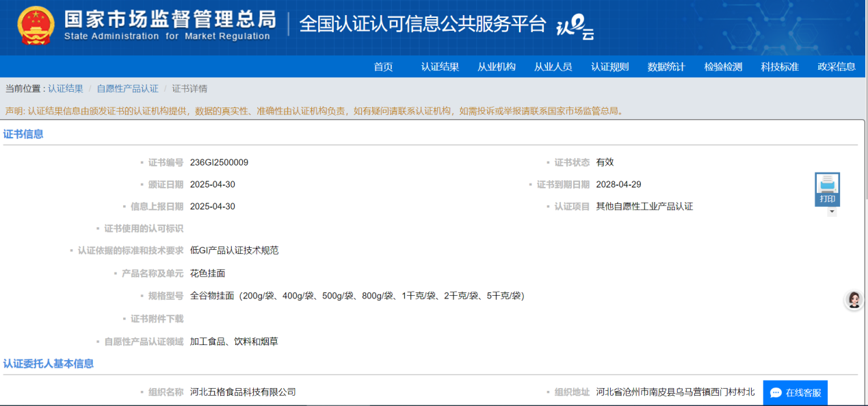Click the national emblem logo

pyautogui.click(x=36, y=25)
